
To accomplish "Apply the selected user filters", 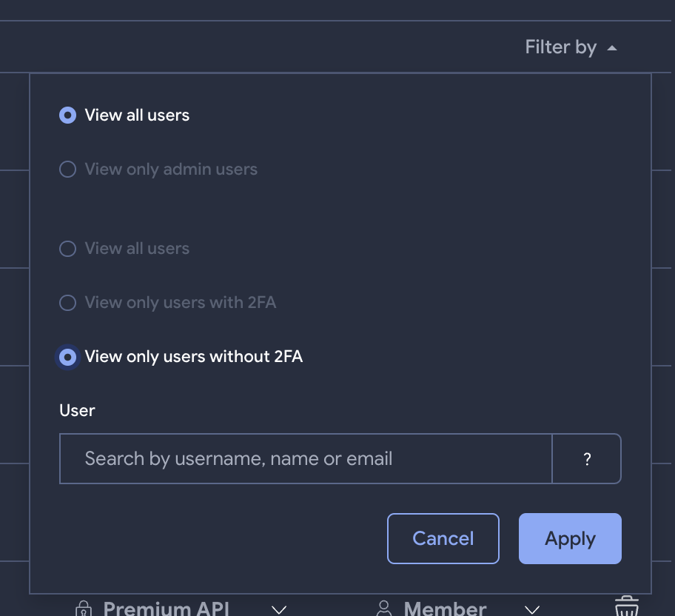I will click(x=570, y=538).
